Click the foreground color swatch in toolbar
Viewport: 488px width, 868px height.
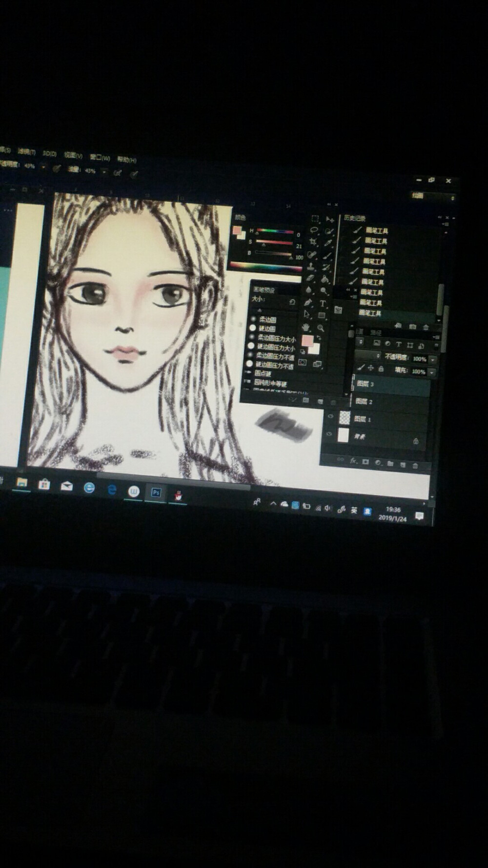pyautogui.click(x=307, y=340)
